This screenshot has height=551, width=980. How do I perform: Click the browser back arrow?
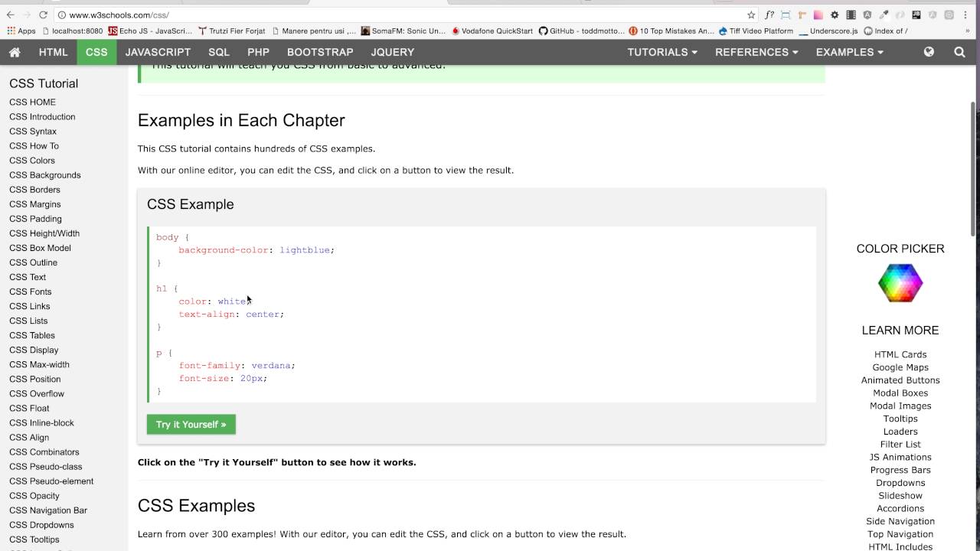(10, 15)
